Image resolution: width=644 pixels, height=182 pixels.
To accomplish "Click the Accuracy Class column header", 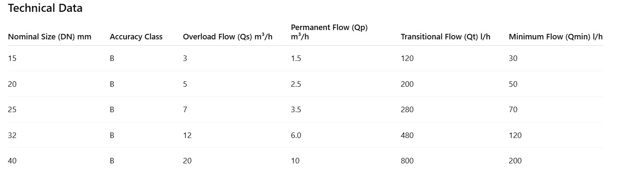I will coord(136,37).
